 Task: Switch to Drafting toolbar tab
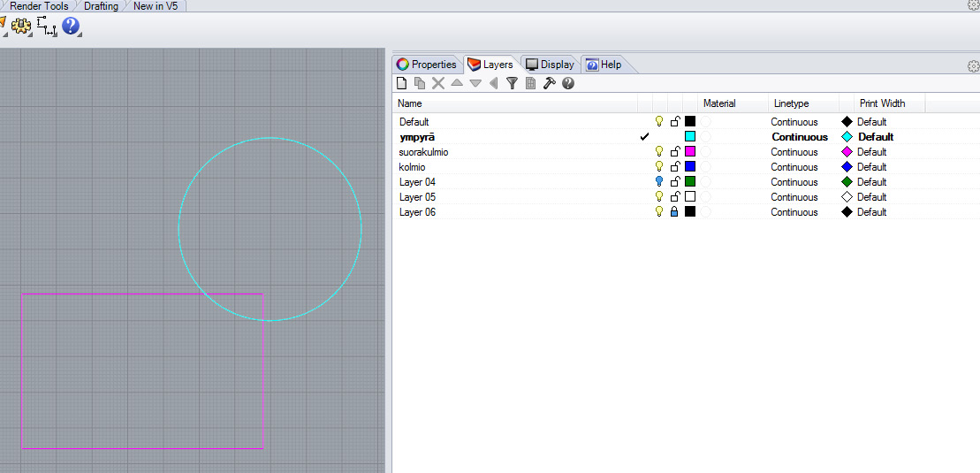click(101, 5)
